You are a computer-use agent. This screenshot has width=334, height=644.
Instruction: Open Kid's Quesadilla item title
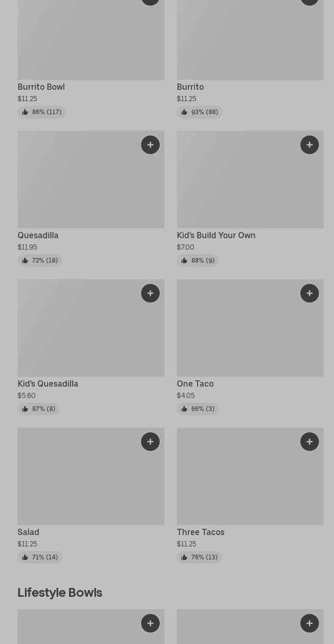click(48, 383)
